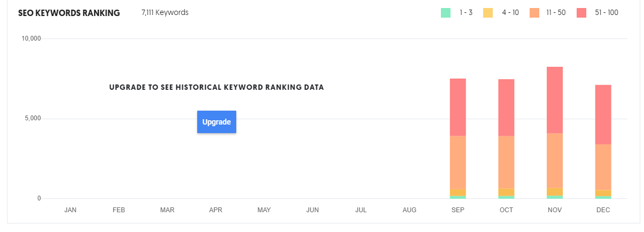Click the DEC axis label
Viewport: 644px width, 232px height.
(x=603, y=210)
